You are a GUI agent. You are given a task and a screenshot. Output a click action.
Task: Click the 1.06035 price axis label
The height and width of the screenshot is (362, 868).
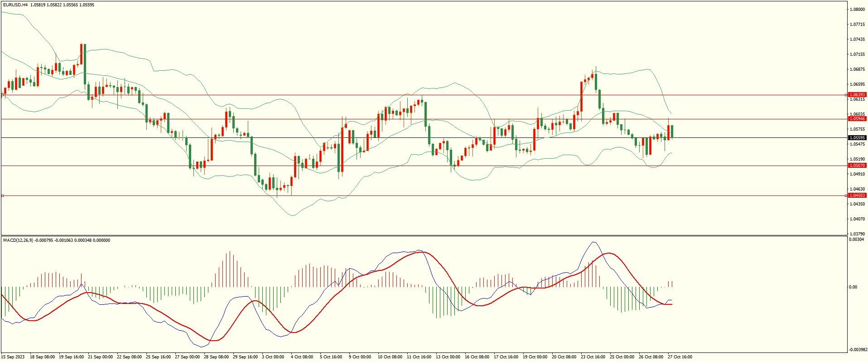click(857, 114)
